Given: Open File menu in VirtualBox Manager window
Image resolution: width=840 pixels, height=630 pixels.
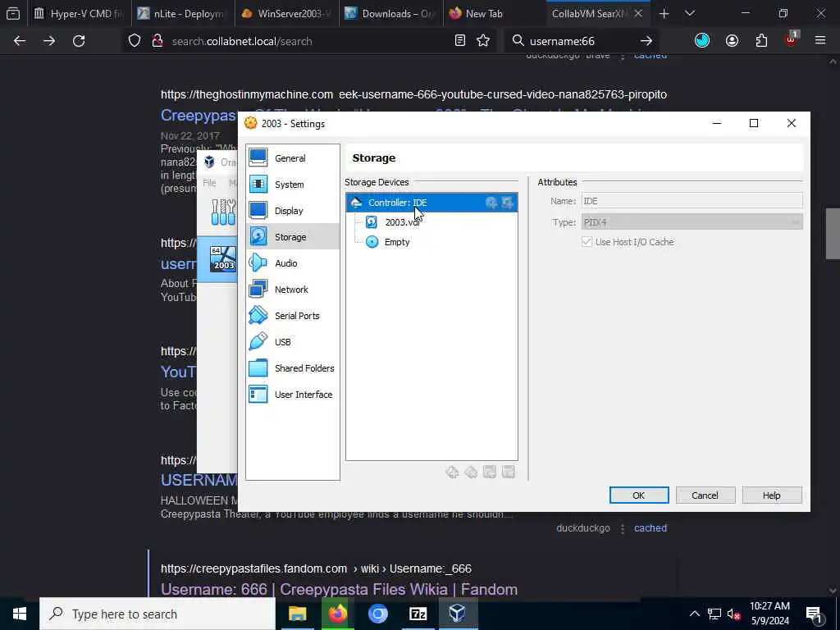Looking at the screenshot, I should [x=209, y=183].
